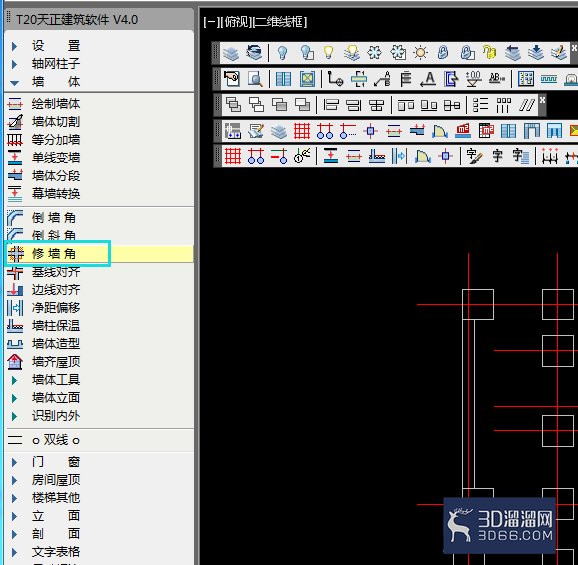Click the layer refresh arrows icon
The width and height of the screenshot is (578, 565).
click(254, 53)
